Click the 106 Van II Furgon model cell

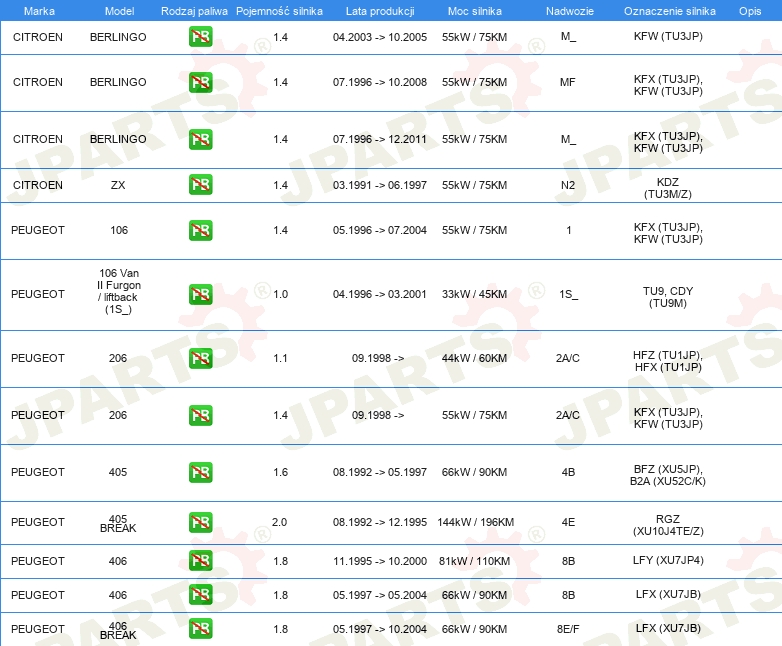119,291
